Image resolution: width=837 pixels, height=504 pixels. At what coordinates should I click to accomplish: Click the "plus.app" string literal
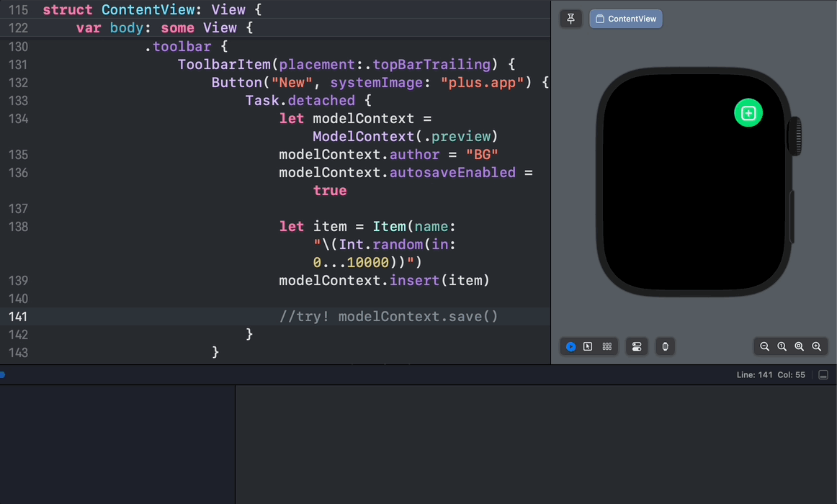click(x=483, y=83)
